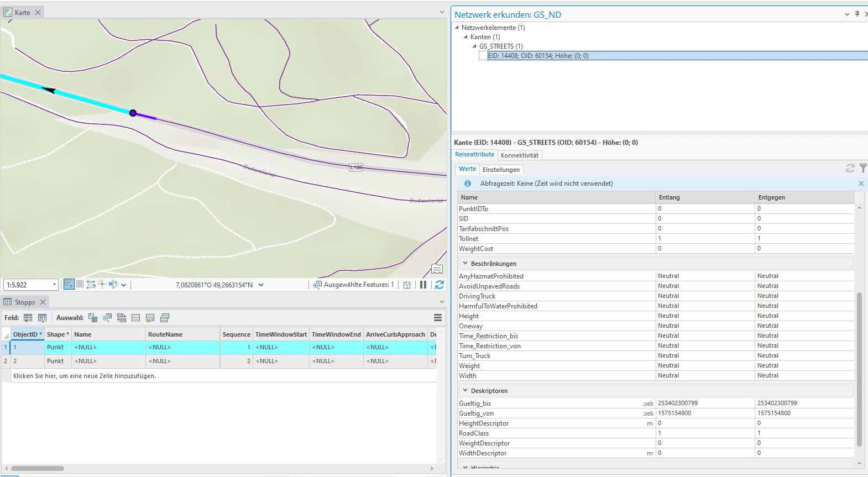Viewport: 868px width, 477px height.
Task: Pause map drawing
Action: click(x=423, y=285)
